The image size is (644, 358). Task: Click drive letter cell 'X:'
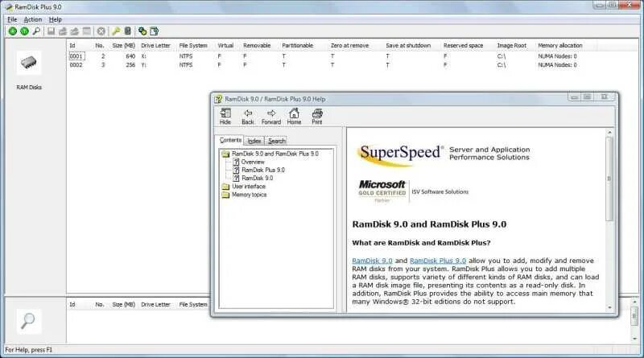point(144,56)
